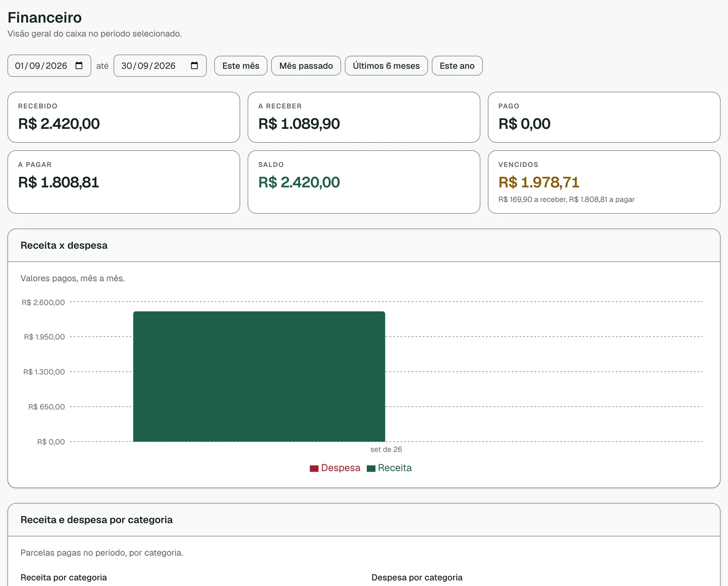Toggle the Despesa legend red swatch

point(314,468)
